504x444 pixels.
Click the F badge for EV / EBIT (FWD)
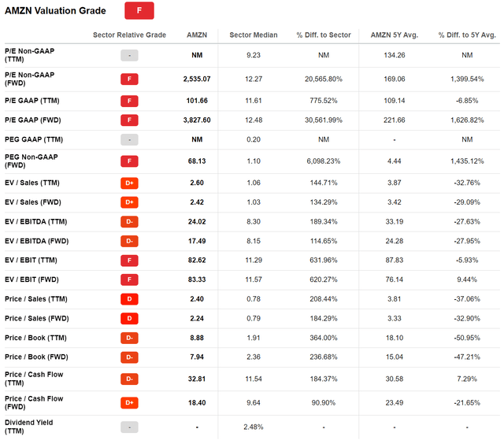click(x=129, y=279)
